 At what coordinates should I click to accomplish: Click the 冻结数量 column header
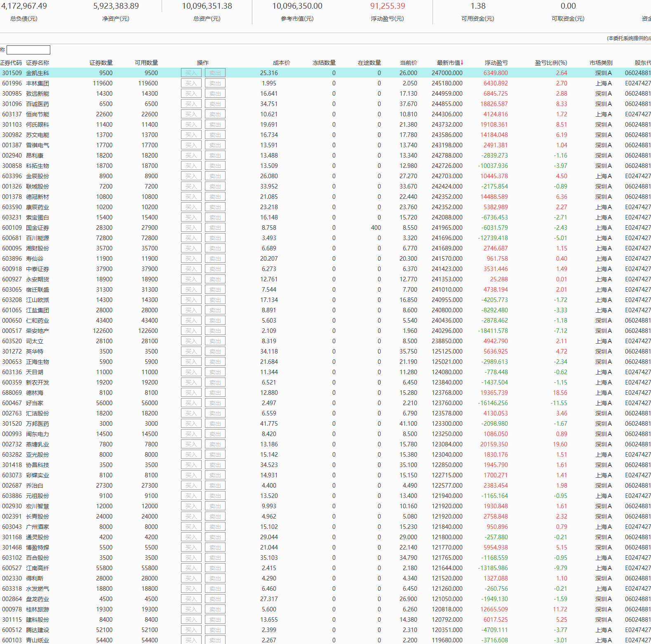(x=324, y=63)
